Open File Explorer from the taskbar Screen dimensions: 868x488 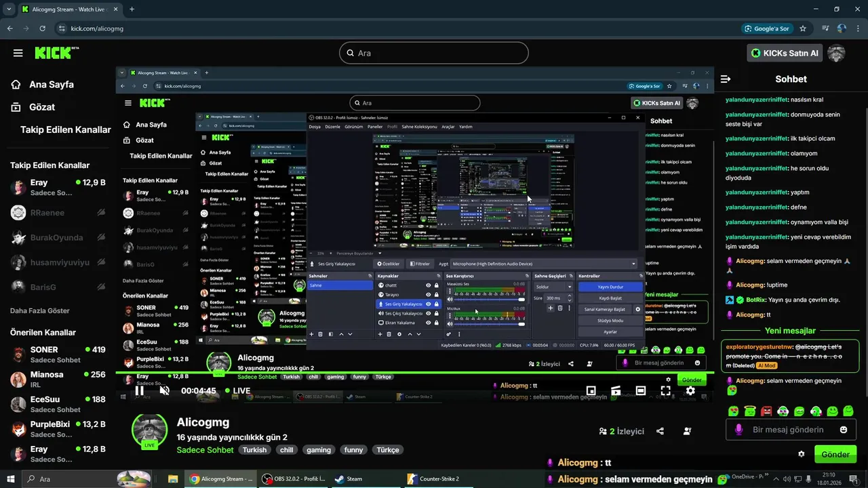(x=172, y=479)
